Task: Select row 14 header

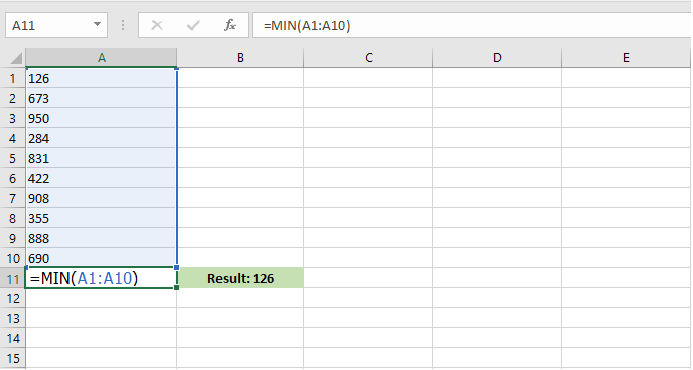Action: point(12,339)
